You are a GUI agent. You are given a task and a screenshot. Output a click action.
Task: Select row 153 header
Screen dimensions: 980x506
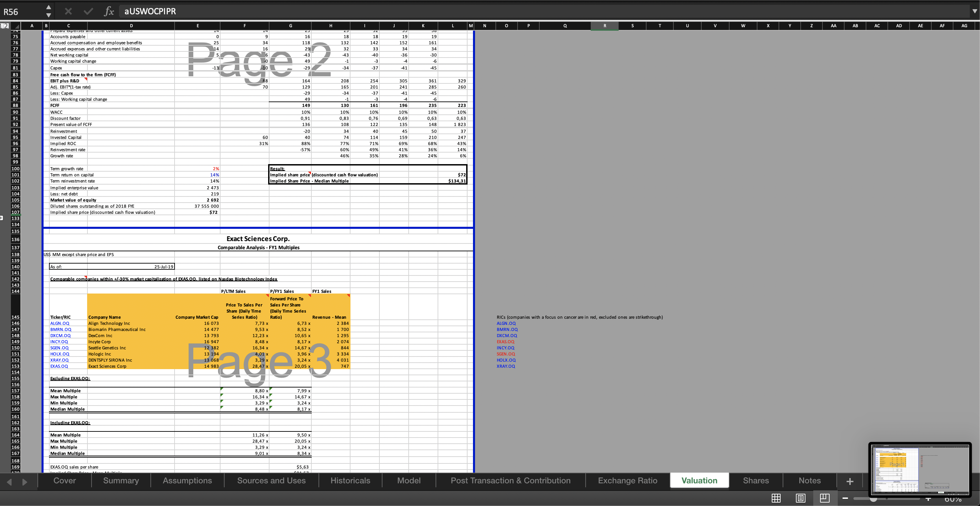point(15,366)
